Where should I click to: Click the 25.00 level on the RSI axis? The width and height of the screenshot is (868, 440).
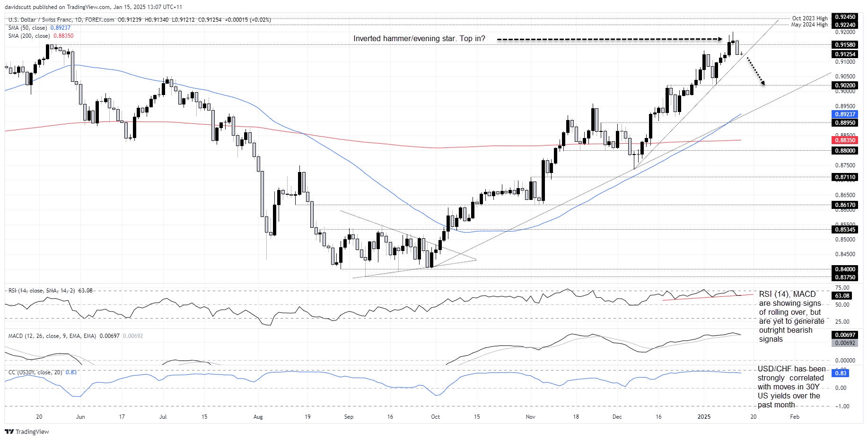click(842, 322)
